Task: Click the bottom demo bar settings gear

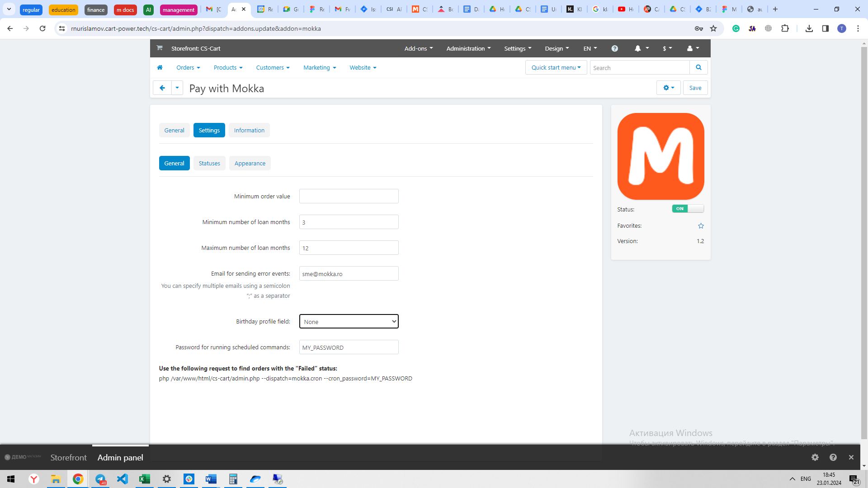Action: 815,457
